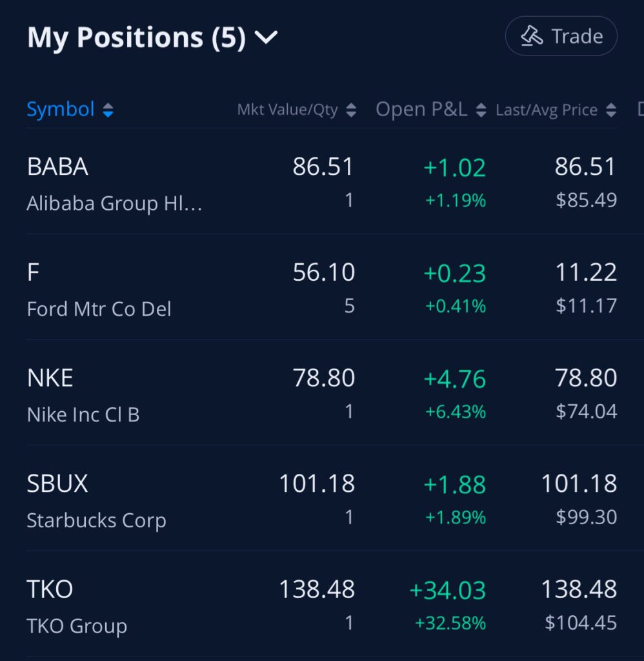Image resolution: width=644 pixels, height=661 pixels.
Task: Click the Last/Avg Price header label
Action: [x=546, y=110]
